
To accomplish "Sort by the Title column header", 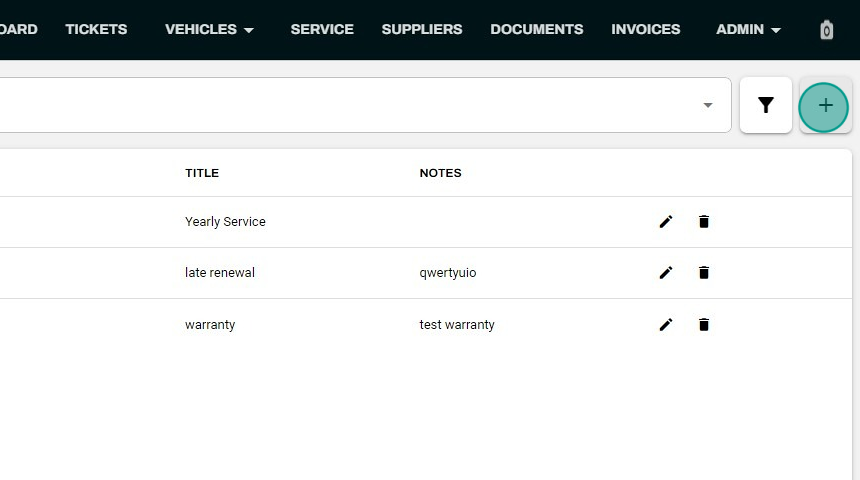I will point(202,173).
